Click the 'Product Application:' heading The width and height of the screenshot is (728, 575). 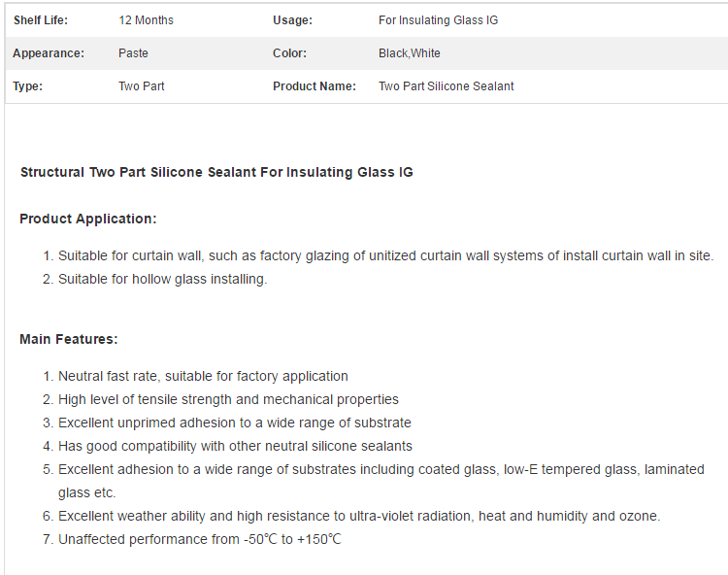click(88, 219)
